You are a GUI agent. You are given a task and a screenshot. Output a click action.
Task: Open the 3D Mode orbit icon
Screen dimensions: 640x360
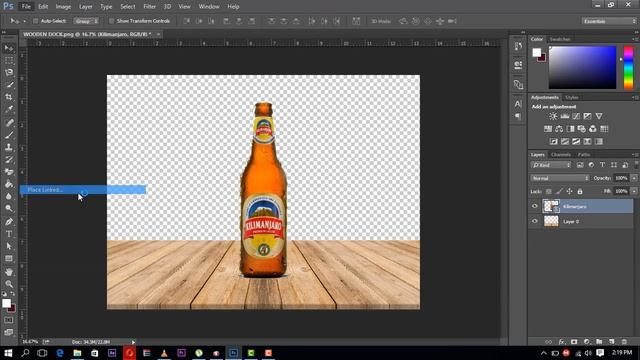click(x=403, y=21)
